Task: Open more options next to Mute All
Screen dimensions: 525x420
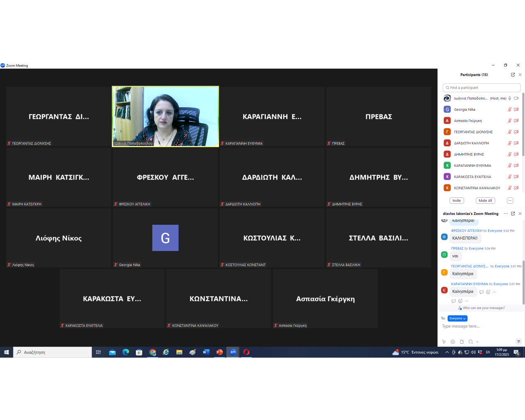Action: click(510, 201)
